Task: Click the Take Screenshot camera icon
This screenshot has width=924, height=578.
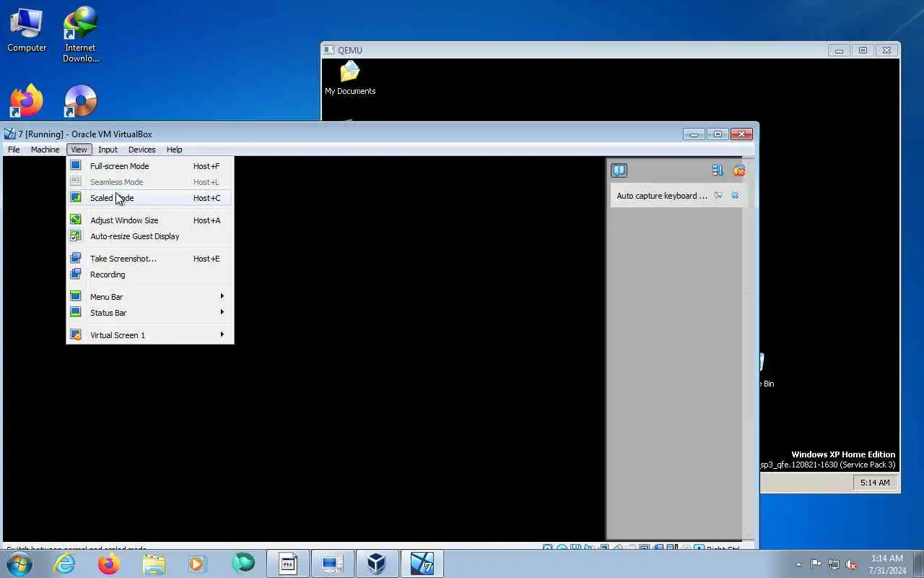Action: click(x=75, y=258)
